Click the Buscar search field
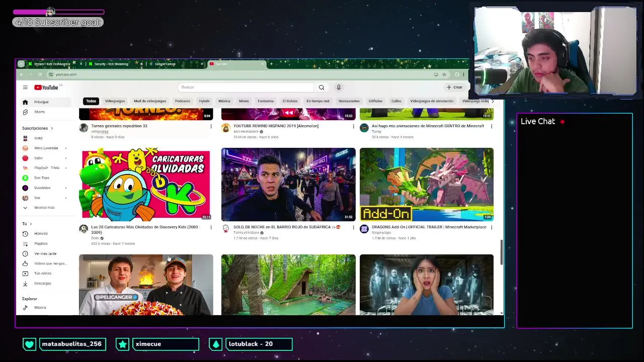Image resolution: width=644 pixels, height=362 pixels. [x=247, y=87]
